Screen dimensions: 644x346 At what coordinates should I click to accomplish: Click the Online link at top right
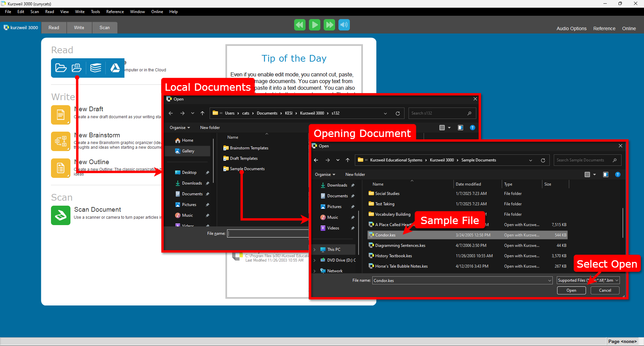629,28
